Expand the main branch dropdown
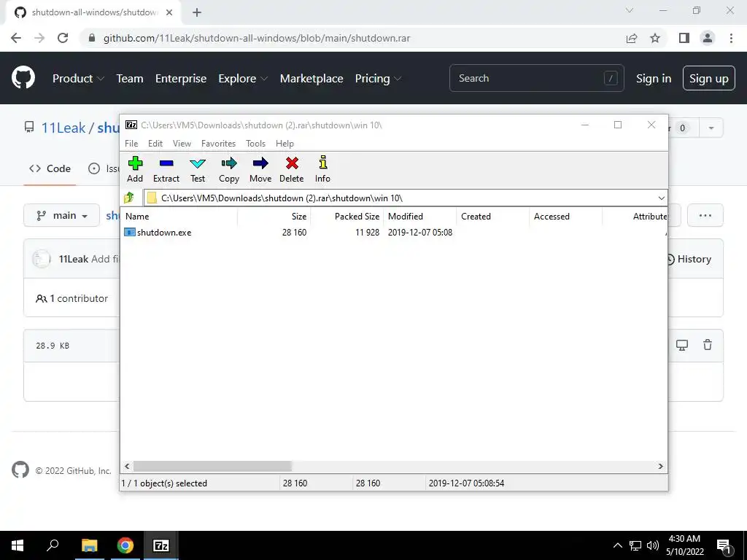Image resolution: width=747 pixels, height=560 pixels. (x=62, y=216)
